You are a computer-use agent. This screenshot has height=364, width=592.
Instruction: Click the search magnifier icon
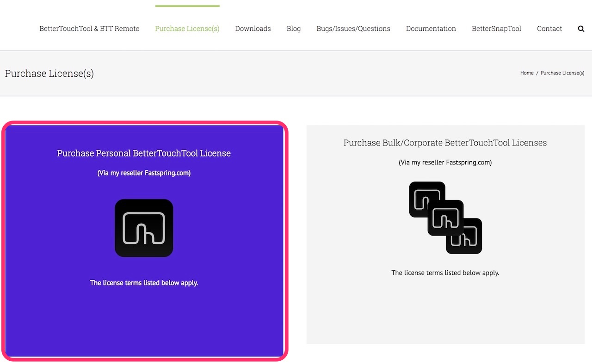pyautogui.click(x=581, y=29)
